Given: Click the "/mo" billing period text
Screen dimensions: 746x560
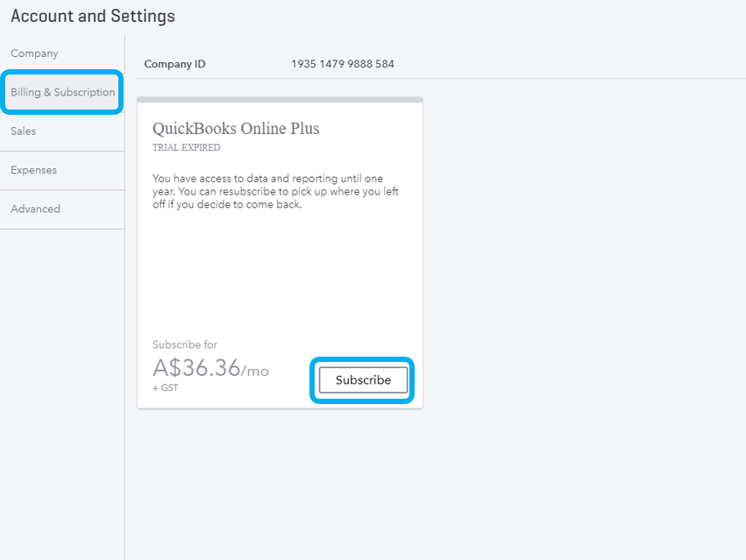Looking at the screenshot, I should click(x=255, y=371).
